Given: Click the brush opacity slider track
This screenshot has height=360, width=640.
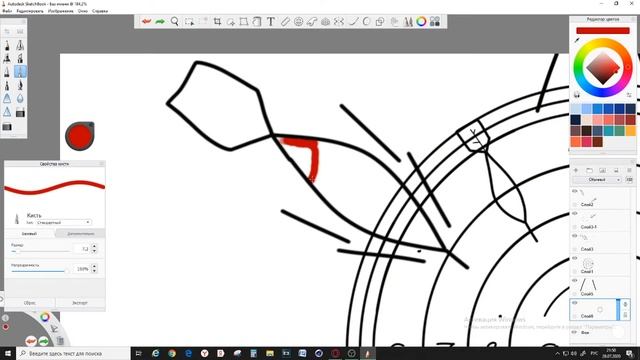Looking at the screenshot, I should click(x=40, y=271).
